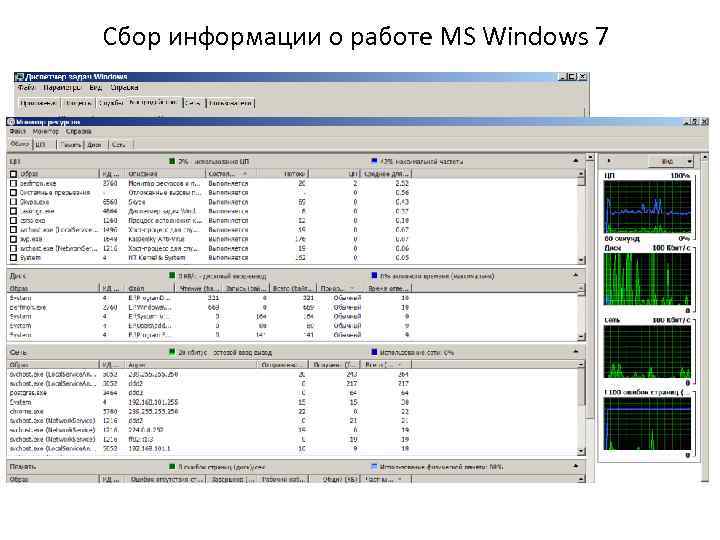Screen dimensions: 720x540
Task: Switch to Приложения tab in Task Manager
Action: click(x=39, y=103)
